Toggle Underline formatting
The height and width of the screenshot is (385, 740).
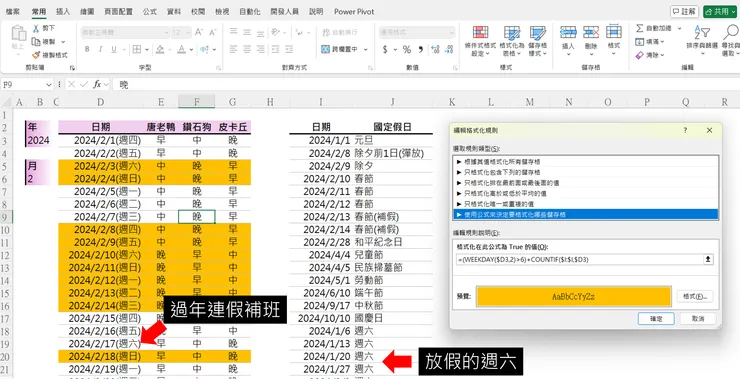coord(114,49)
